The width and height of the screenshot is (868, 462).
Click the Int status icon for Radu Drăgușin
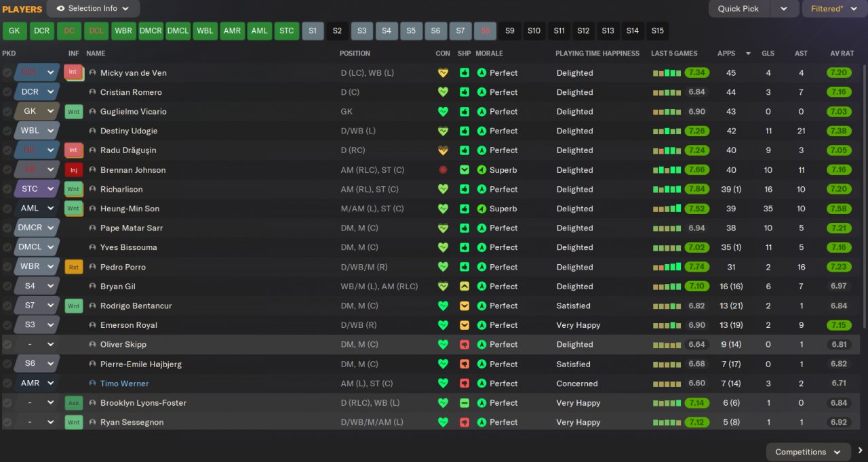click(73, 150)
